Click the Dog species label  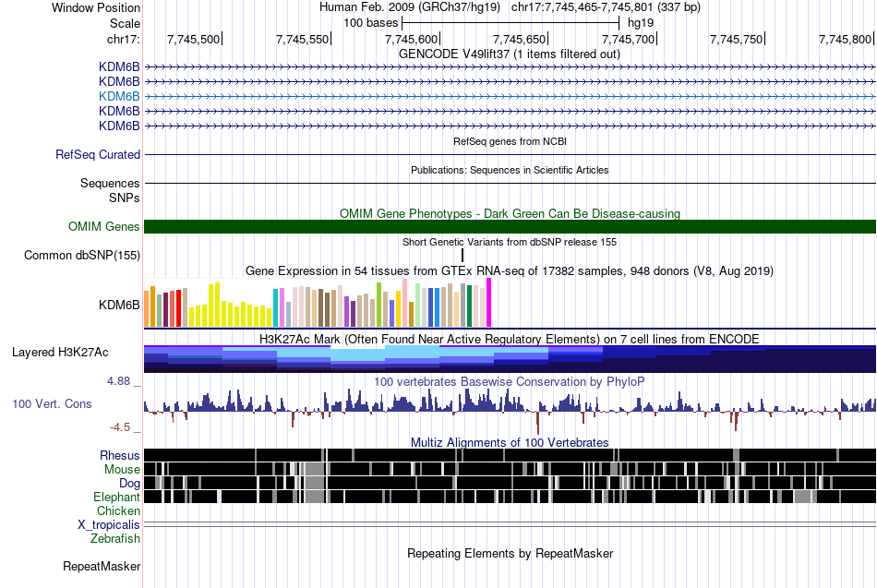(x=130, y=484)
